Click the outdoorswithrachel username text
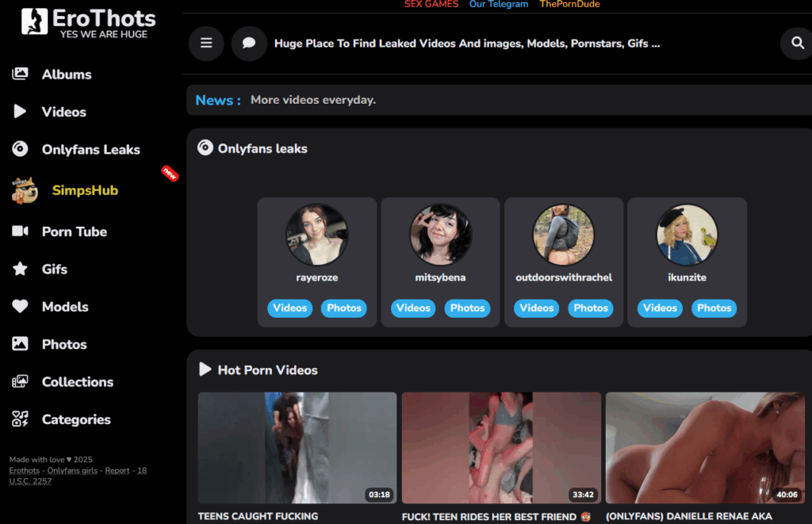812x524 pixels. tap(564, 277)
